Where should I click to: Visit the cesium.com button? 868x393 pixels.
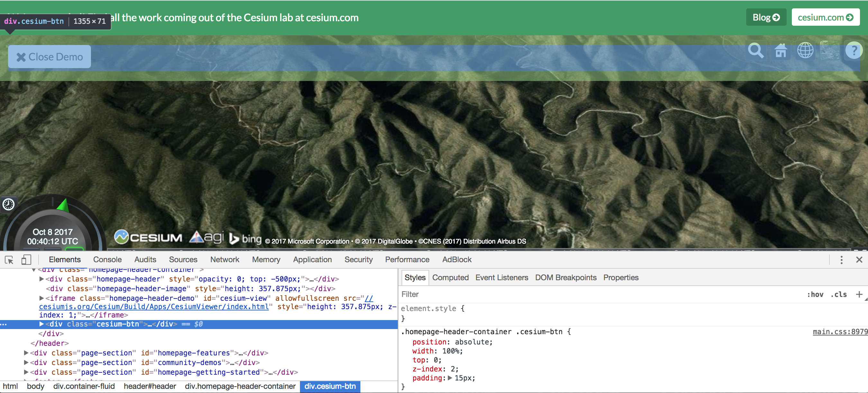click(825, 17)
